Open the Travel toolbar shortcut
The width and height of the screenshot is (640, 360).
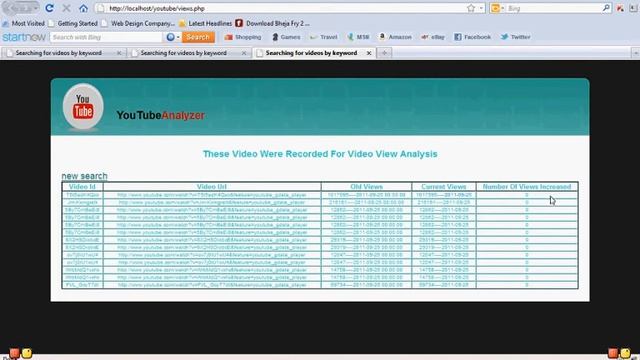click(324, 37)
